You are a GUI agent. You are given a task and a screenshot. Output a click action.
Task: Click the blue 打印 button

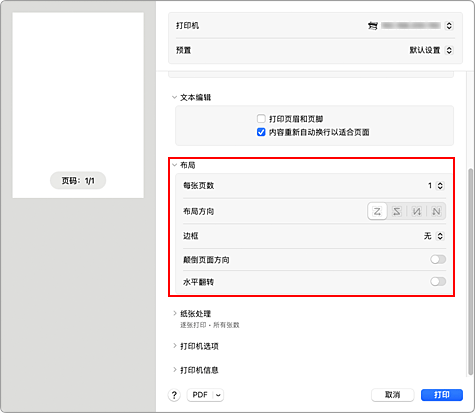[442, 395]
